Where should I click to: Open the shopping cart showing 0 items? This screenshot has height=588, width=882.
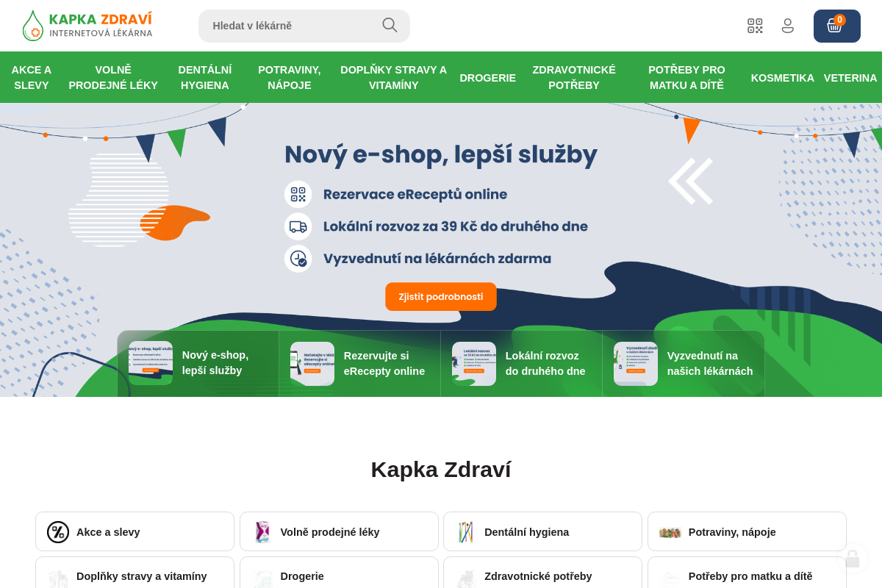(836, 25)
